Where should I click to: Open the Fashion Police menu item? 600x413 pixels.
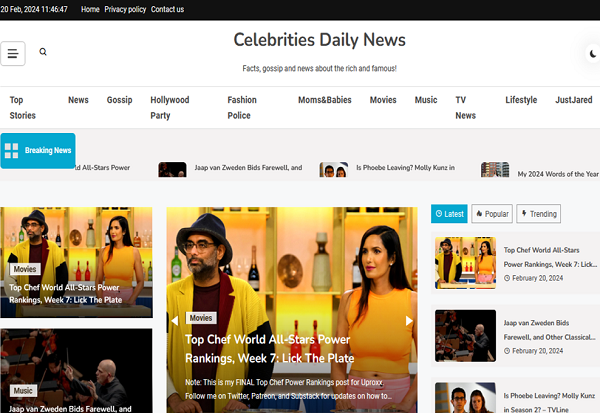point(242,108)
